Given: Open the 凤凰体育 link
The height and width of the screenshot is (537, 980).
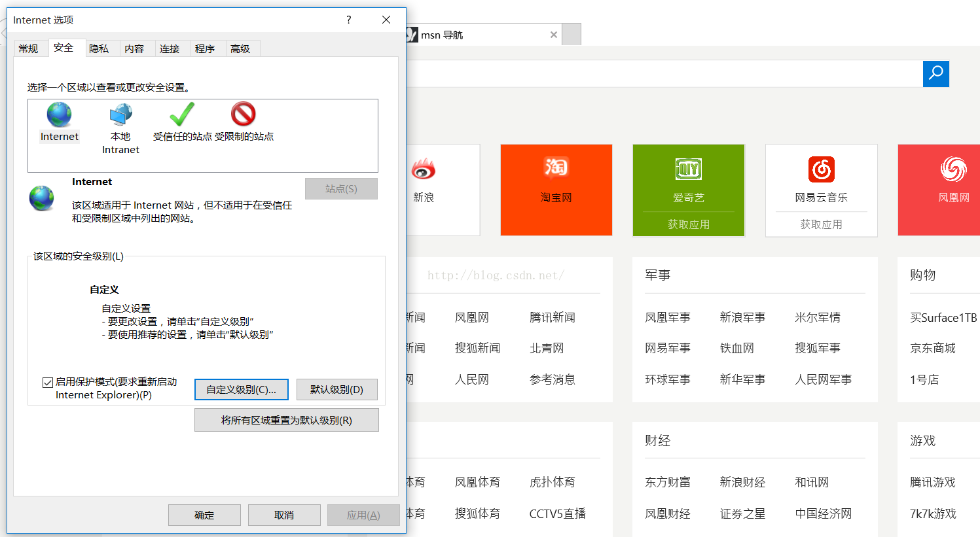Looking at the screenshot, I should coord(477,482).
